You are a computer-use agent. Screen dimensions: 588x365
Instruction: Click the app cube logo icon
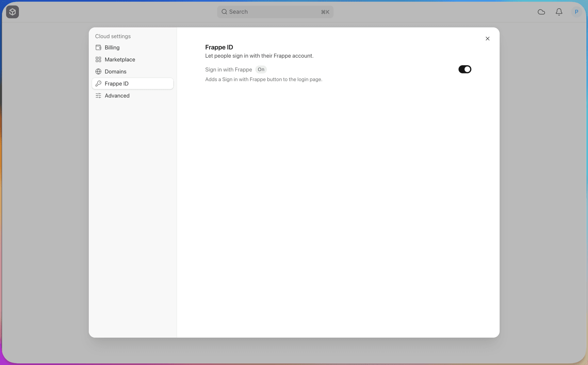12,12
